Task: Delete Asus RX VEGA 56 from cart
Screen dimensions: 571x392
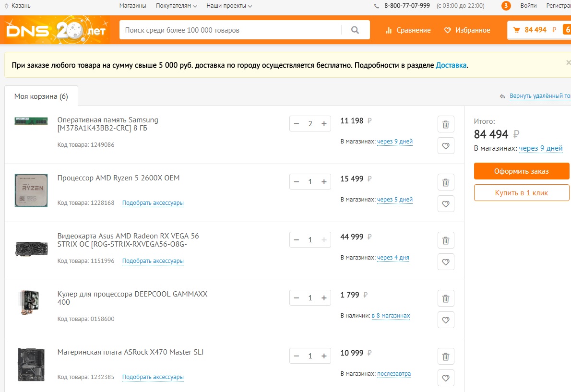Action: (446, 240)
